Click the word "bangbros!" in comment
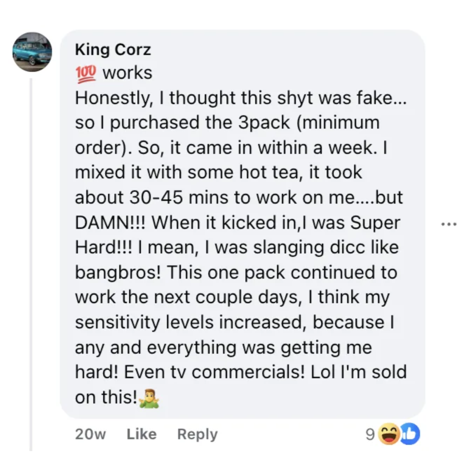Image resolution: width=476 pixels, height=476 pixels. pyautogui.click(x=118, y=273)
